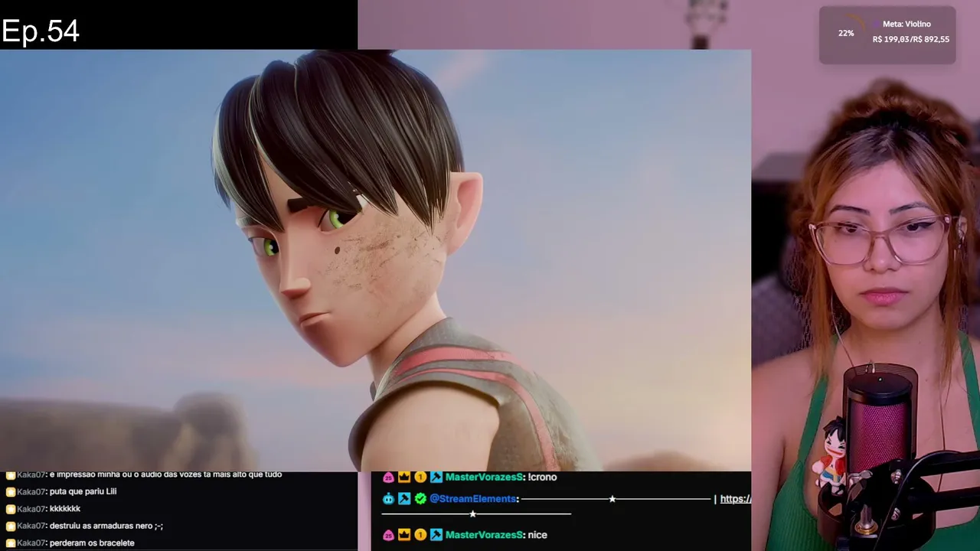Screen dimensions: 980x551
Task: Click the Kaka07 username on the 'kkkkkkk' message
Action: click(x=31, y=509)
